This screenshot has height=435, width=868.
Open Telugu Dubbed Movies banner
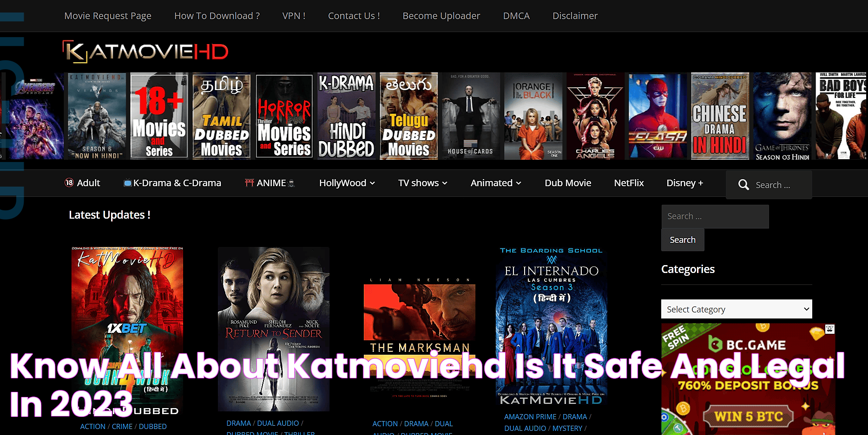[408, 116]
